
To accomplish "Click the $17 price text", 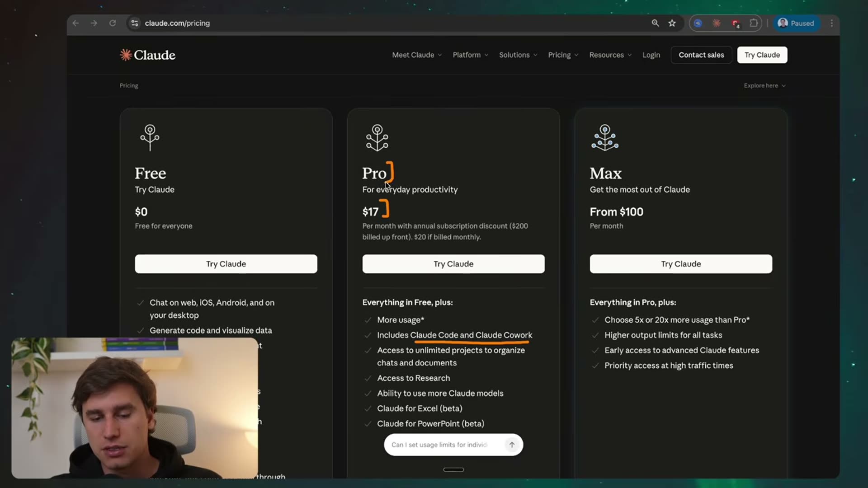I will tap(370, 211).
